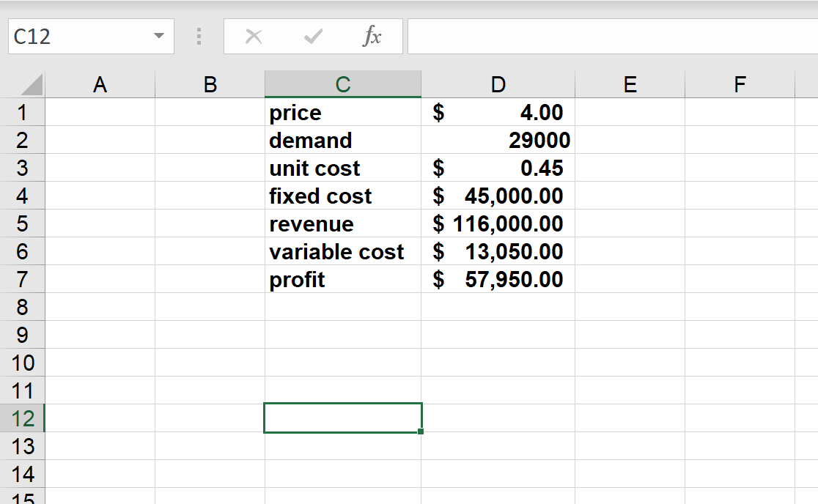Image resolution: width=818 pixels, height=504 pixels.
Task: Select column header D
Action: click(x=498, y=83)
